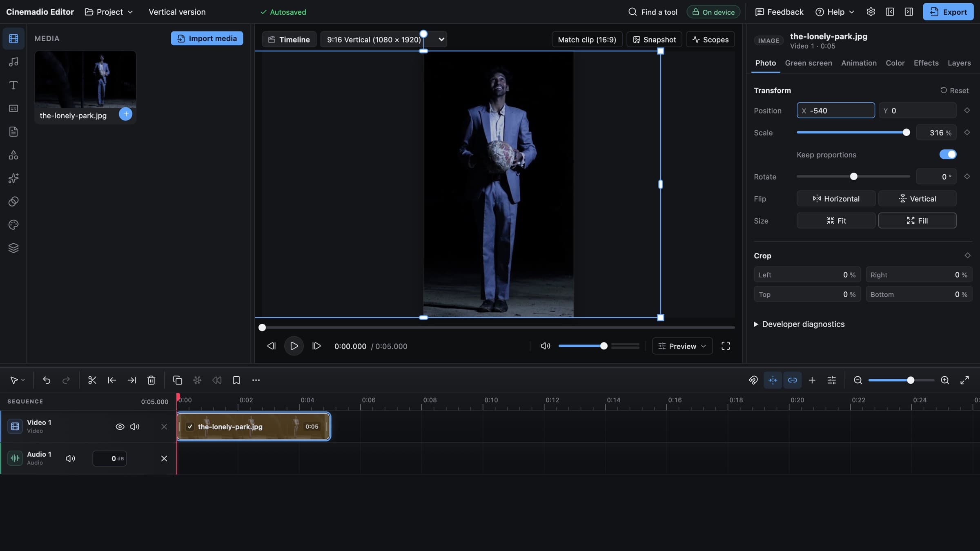Add the-lonely-park.jpg to timeline with plus
The width and height of the screenshot is (980, 551).
pos(126,114)
